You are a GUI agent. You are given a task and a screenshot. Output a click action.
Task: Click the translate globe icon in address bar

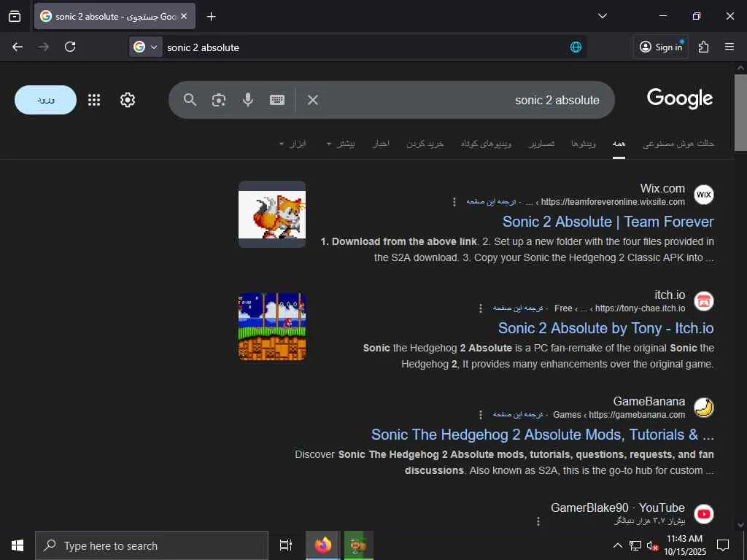point(576,47)
